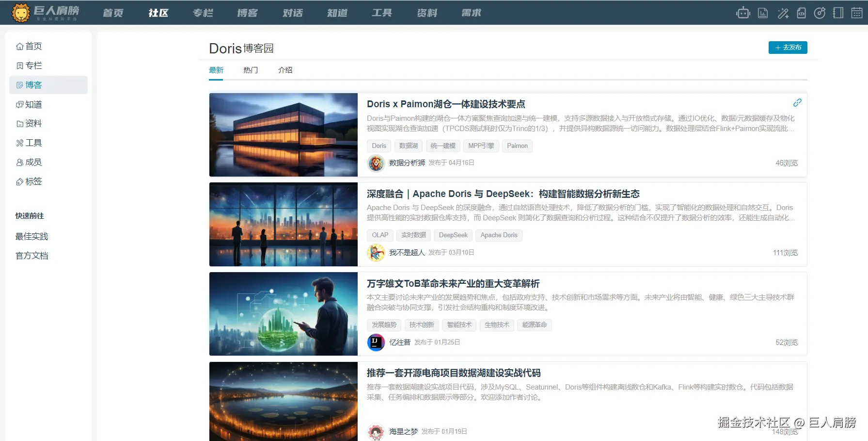Open 资料 in the top navigation bar
Screen dimensions: 868x441
pos(426,13)
